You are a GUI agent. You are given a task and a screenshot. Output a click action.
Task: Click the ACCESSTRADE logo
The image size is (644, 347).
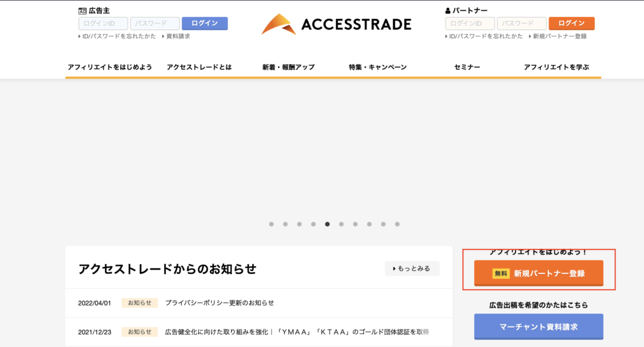tap(336, 24)
